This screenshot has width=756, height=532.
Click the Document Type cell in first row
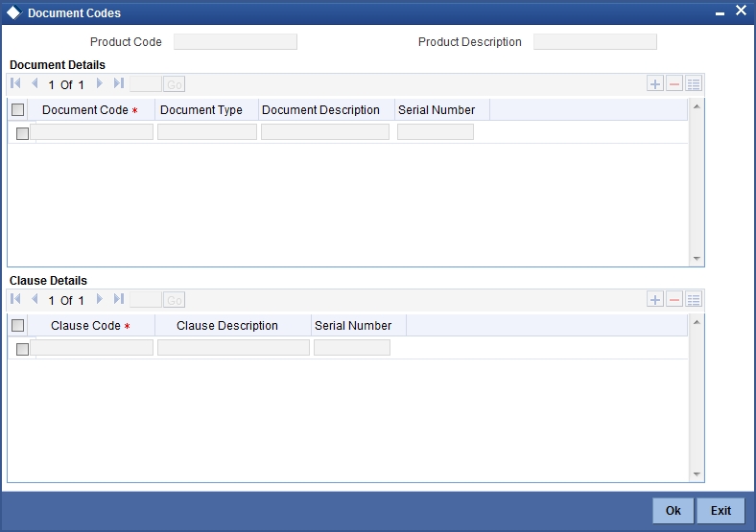[x=207, y=132]
